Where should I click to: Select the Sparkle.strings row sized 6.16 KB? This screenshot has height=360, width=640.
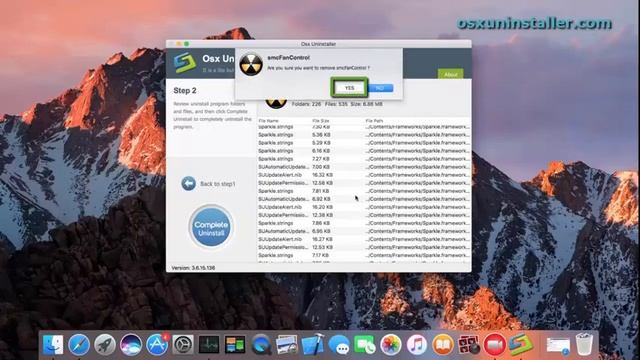364,151
